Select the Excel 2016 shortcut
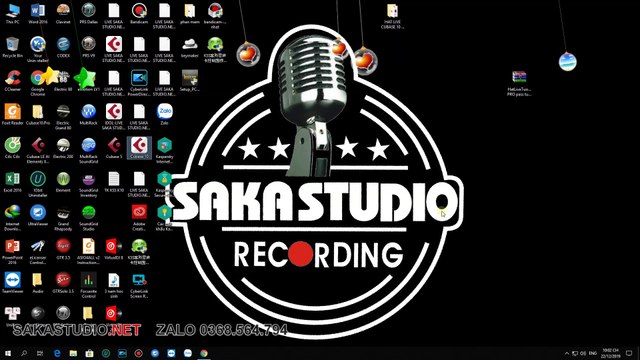 click(x=13, y=182)
